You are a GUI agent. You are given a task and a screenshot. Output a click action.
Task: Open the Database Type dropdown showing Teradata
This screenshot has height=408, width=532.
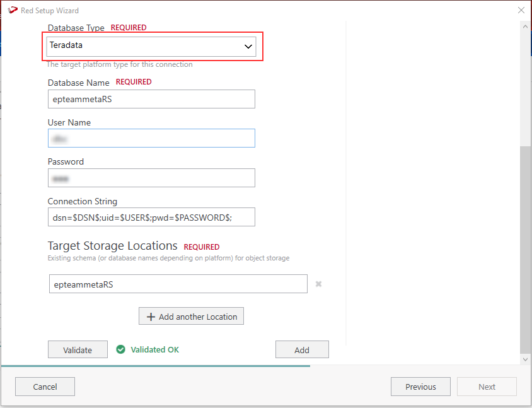pyautogui.click(x=152, y=46)
